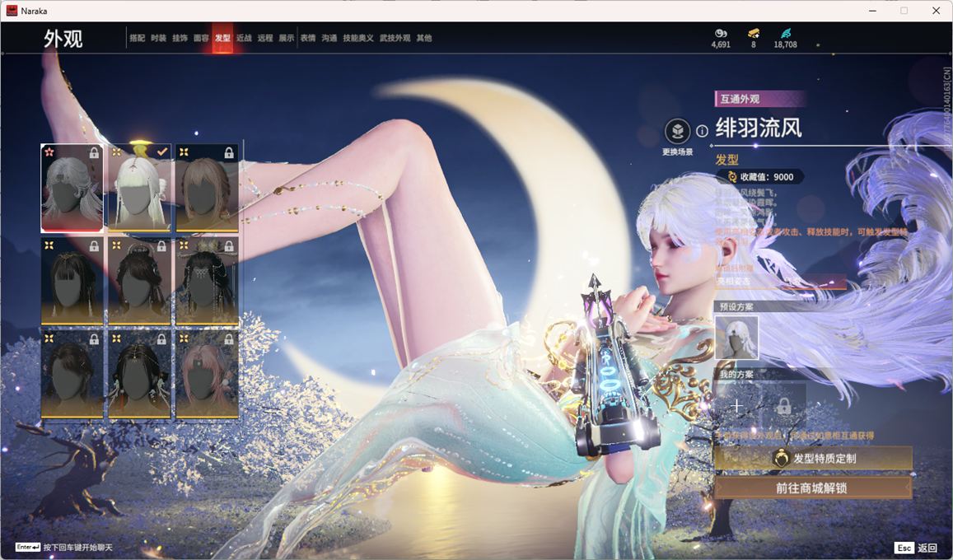The height and width of the screenshot is (560, 953).
Task: Click the Naraka app icon in title bar
Action: 12,11
